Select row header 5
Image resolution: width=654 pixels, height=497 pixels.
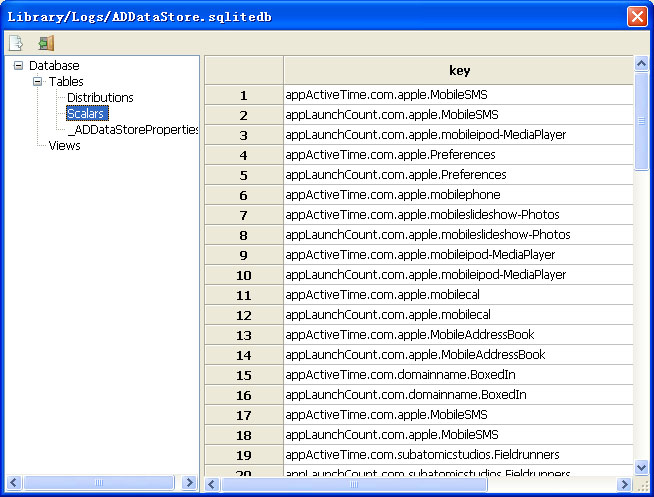pos(244,175)
